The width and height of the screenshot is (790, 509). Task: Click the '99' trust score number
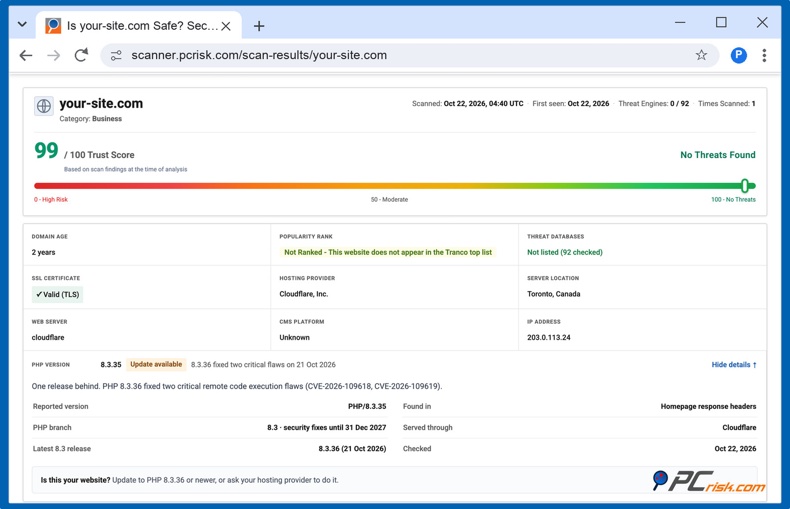(x=46, y=151)
